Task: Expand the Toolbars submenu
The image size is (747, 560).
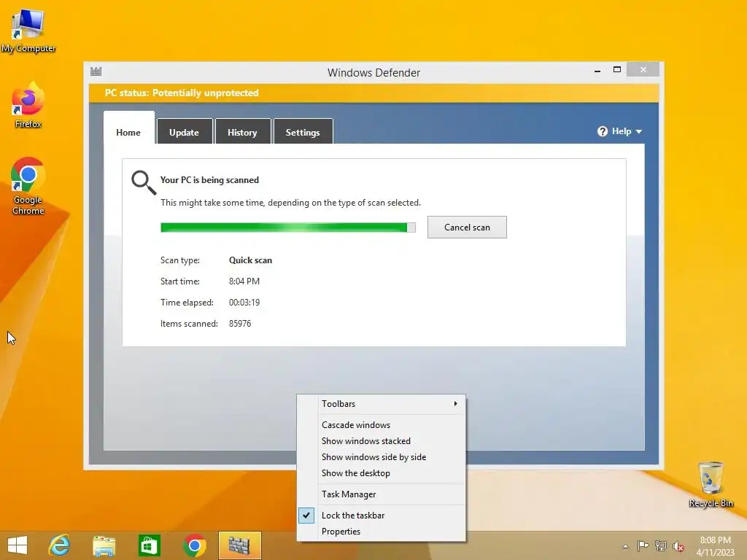Action: click(381, 404)
